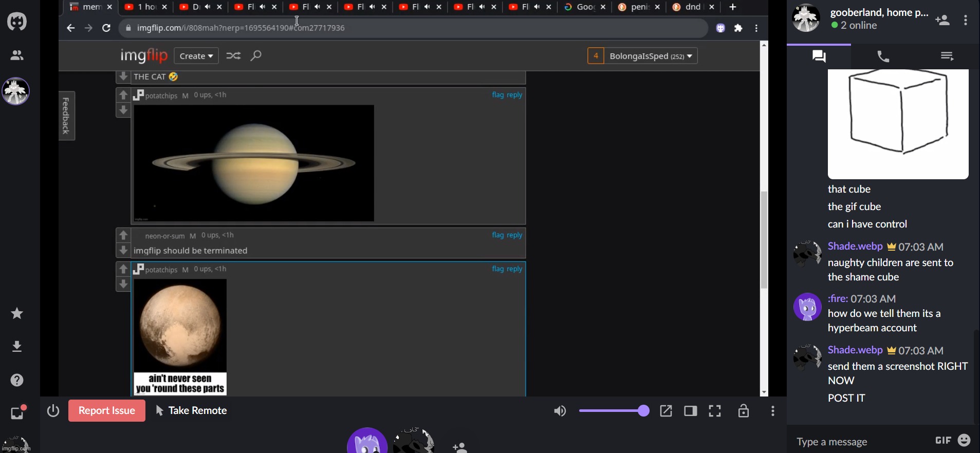Click the download icon in sidebar

(17, 347)
